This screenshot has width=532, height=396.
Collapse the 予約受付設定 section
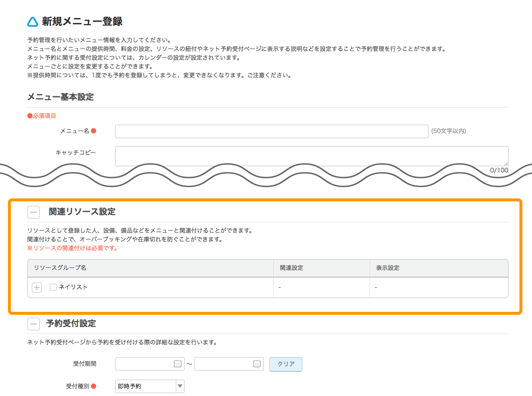(33, 324)
